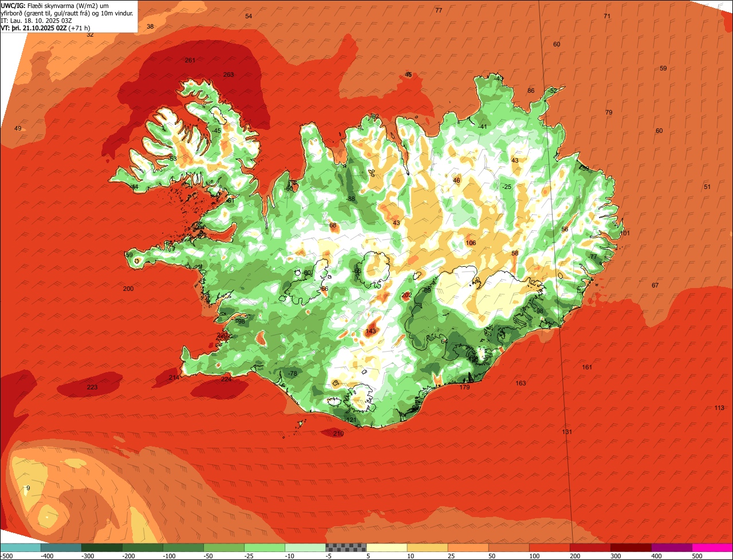Image resolution: width=733 pixels, height=560 pixels.
Task: Click the legend swatch between 100 and 200
Action: coord(550,547)
